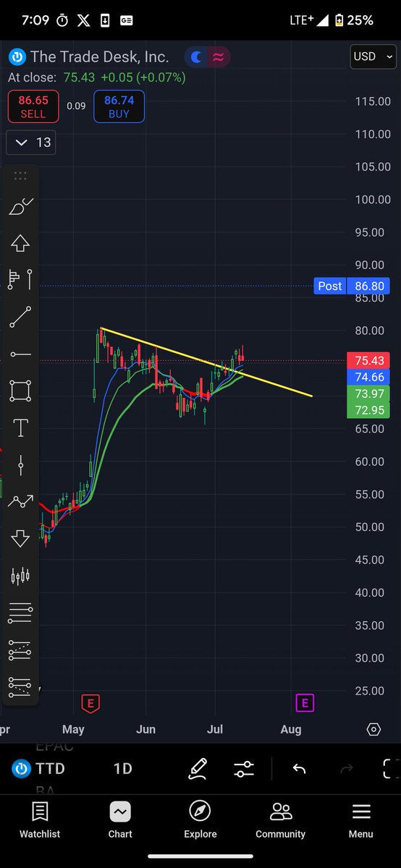Select the trend-based Fib extension tool
401x868 pixels.
pos(20,650)
